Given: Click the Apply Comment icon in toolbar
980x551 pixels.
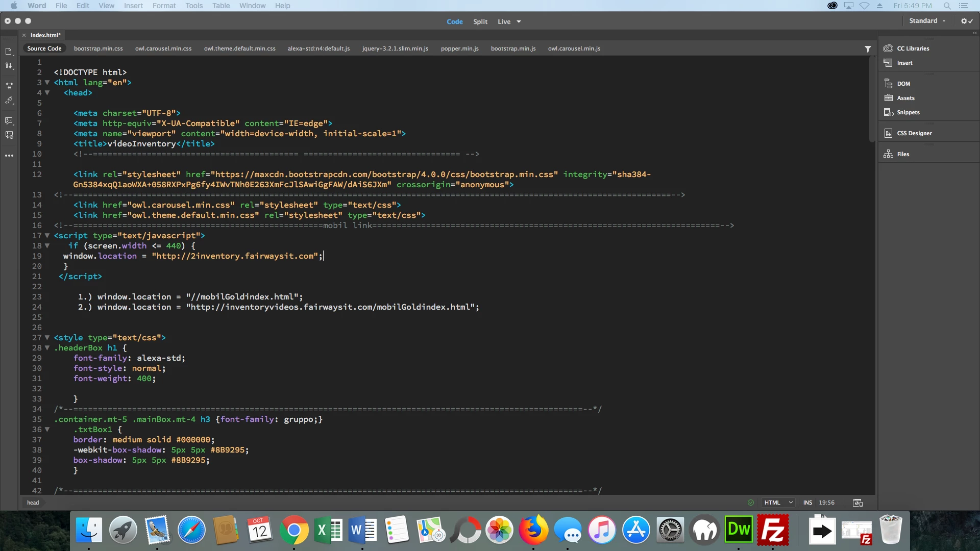Looking at the screenshot, I should click(x=9, y=121).
